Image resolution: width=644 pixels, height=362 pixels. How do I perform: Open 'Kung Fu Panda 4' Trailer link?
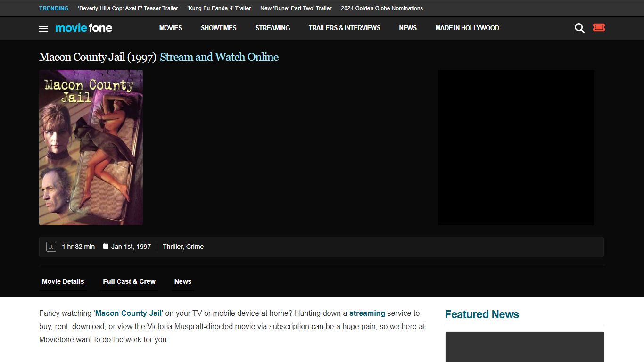tap(219, 8)
